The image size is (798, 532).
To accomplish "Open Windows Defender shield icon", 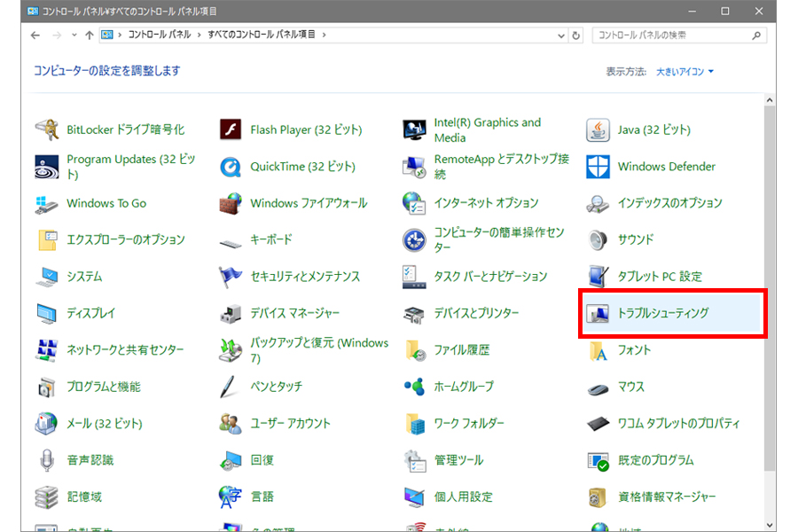I will [x=598, y=167].
